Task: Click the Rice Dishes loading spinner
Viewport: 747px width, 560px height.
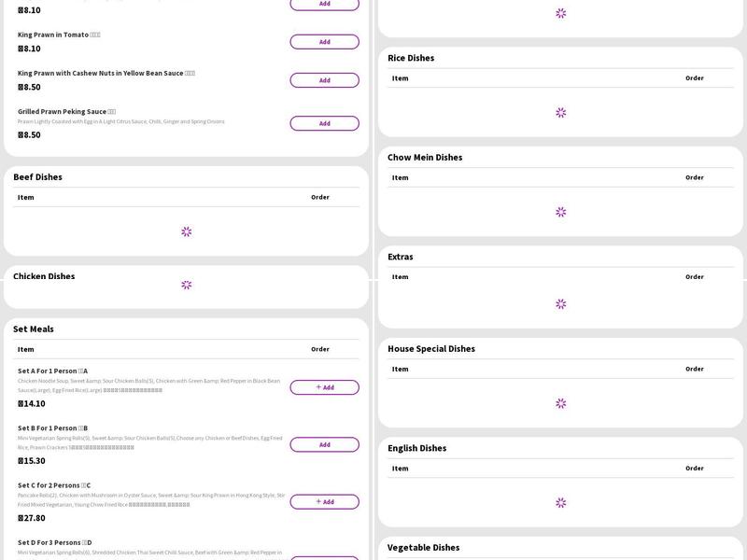Action: coord(560,113)
